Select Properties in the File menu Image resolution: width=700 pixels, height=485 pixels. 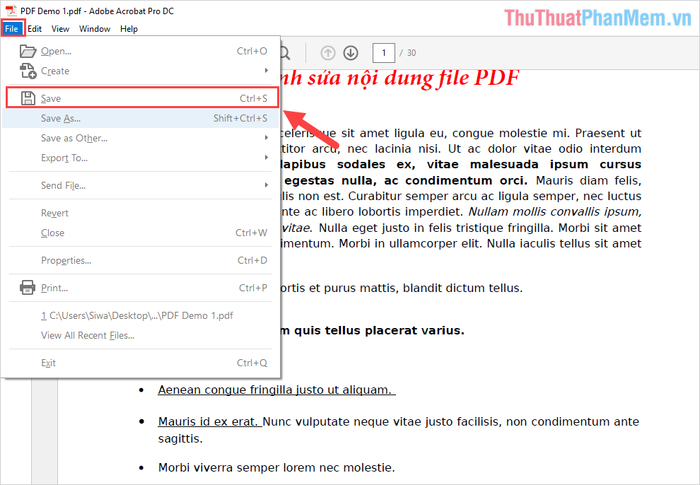68,261
